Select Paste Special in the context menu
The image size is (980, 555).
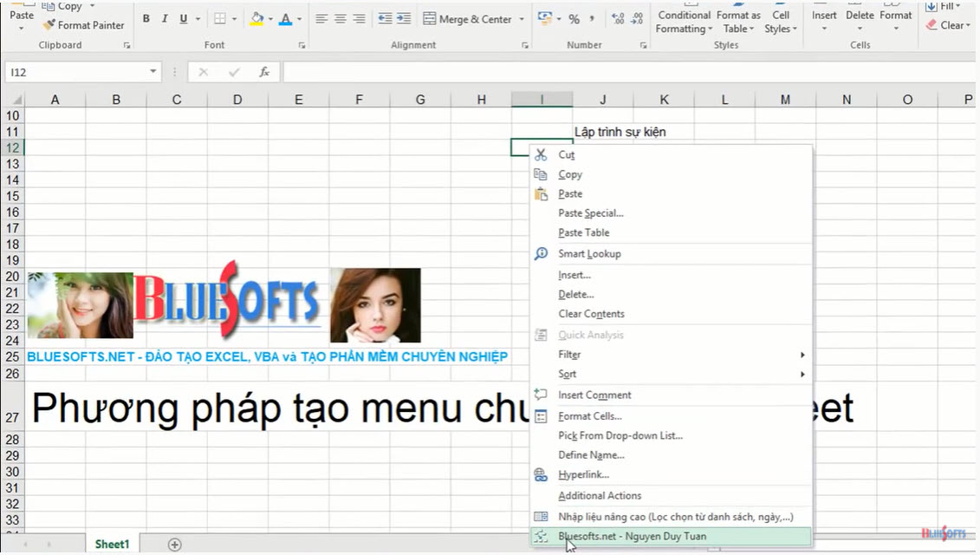coord(590,213)
